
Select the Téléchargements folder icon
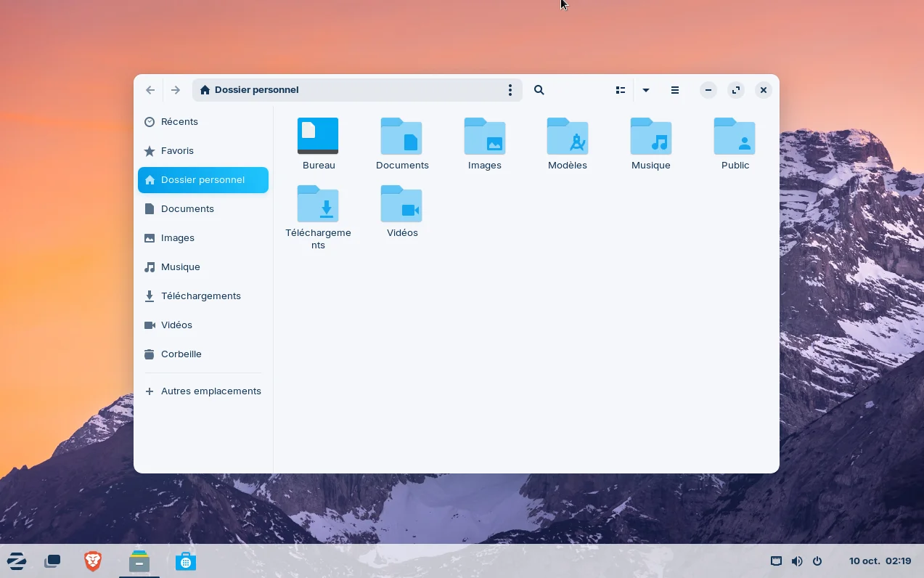click(x=318, y=204)
